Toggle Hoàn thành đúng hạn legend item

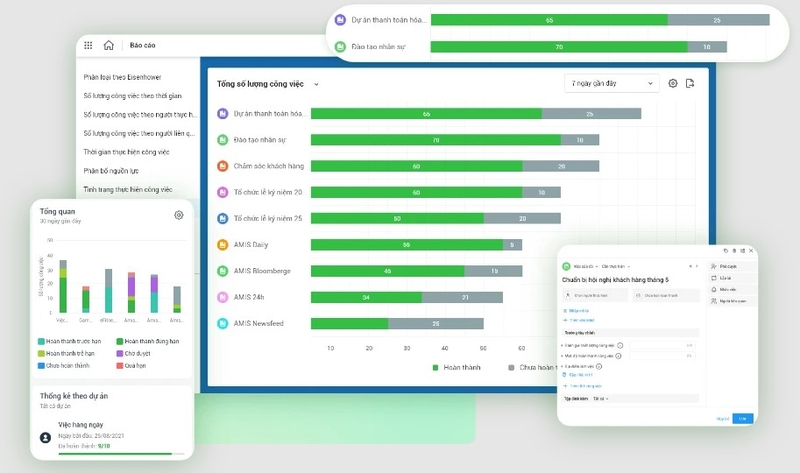[x=148, y=341]
